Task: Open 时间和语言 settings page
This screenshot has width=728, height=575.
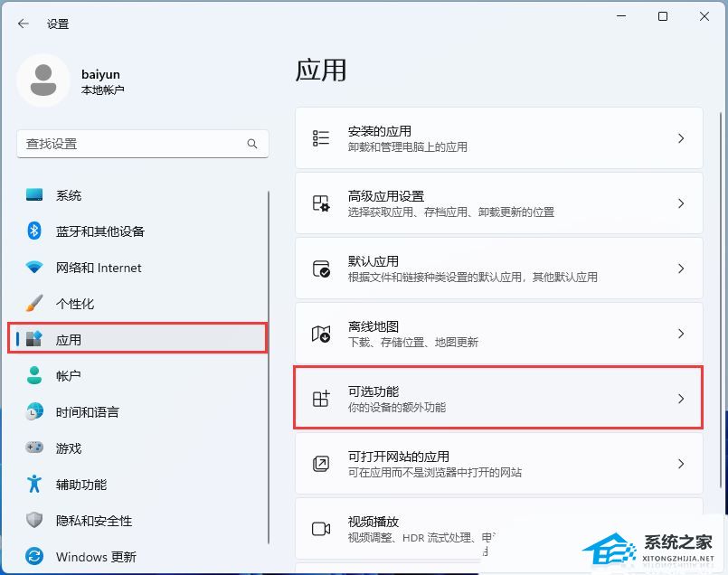Action: [x=87, y=412]
